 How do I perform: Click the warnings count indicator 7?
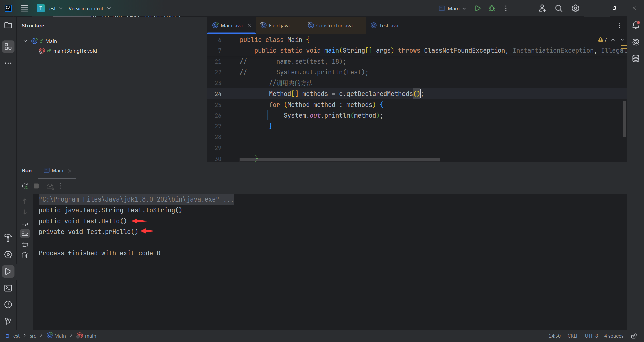click(x=603, y=40)
